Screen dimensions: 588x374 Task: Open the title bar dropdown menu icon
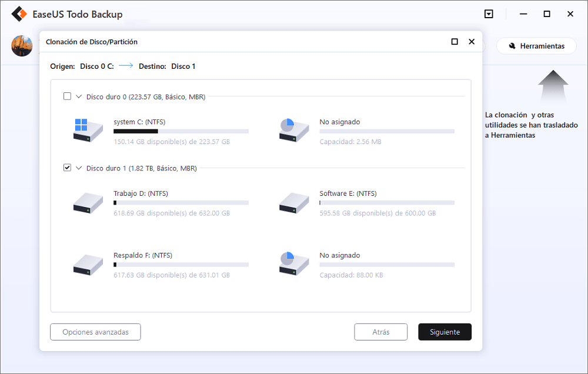coord(489,14)
